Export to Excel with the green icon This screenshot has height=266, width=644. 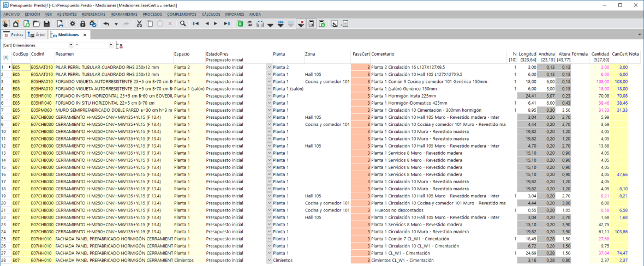(x=240, y=24)
